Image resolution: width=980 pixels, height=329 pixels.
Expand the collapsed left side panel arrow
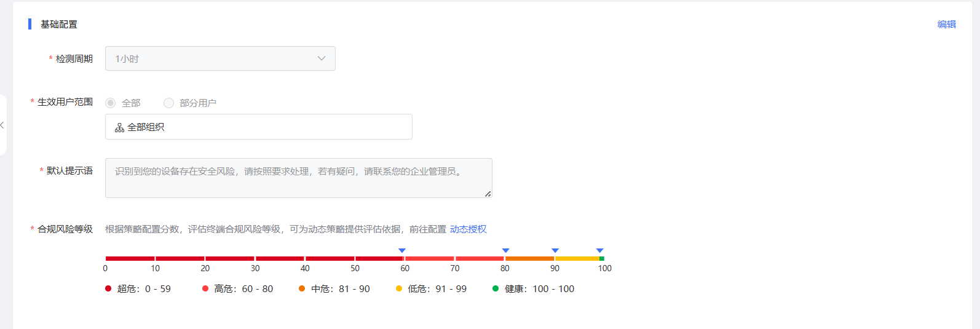point(2,125)
